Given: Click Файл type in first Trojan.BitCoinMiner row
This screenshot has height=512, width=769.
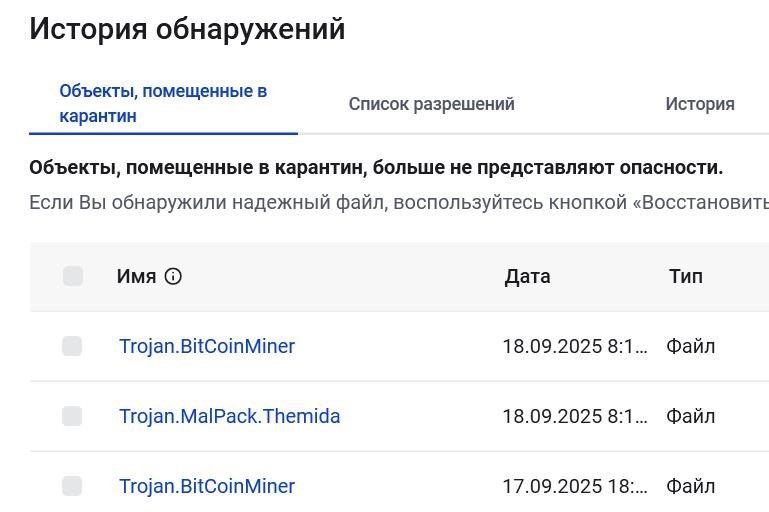Looking at the screenshot, I should click(691, 347).
